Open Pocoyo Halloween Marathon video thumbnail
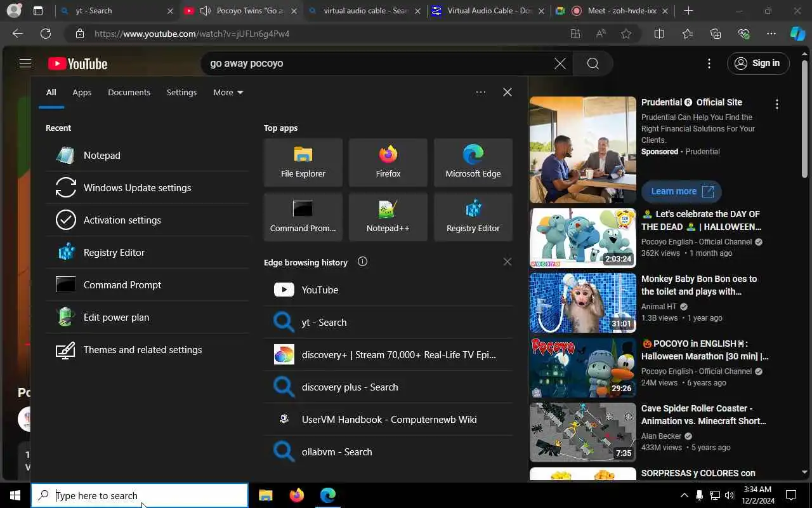The height and width of the screenshot is (508, 812). click(583, 368)
